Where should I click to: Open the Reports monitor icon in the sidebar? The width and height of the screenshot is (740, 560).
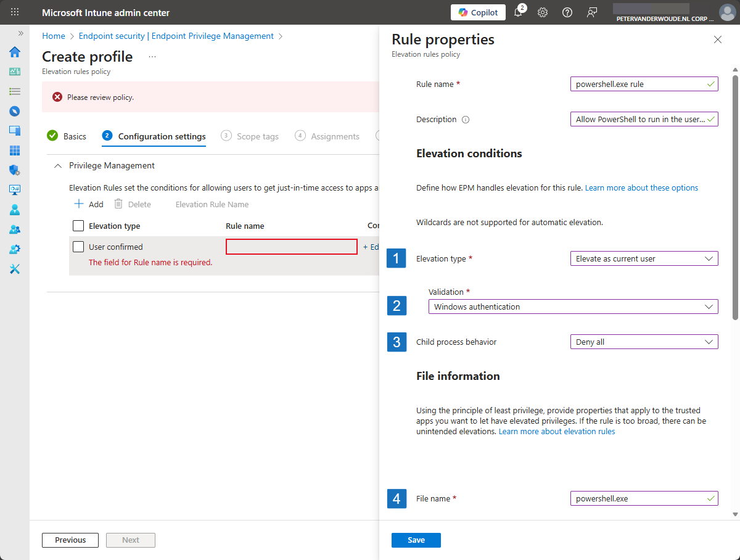tap(15, 190)
